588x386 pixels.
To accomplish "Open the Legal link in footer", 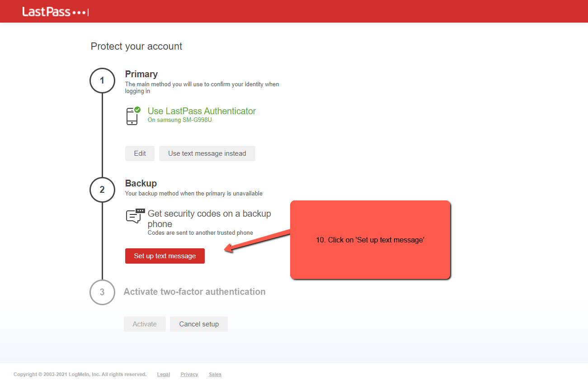I will [164, 374].
